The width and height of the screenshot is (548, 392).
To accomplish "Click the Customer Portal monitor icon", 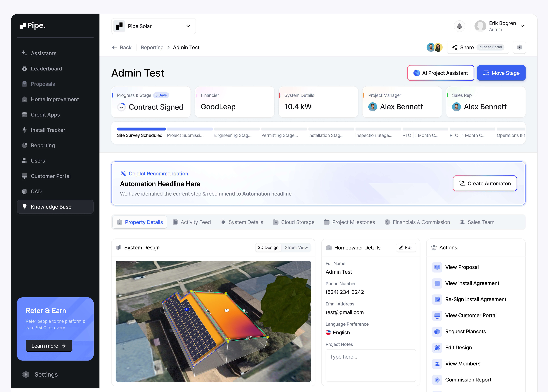I will (24, 176).
